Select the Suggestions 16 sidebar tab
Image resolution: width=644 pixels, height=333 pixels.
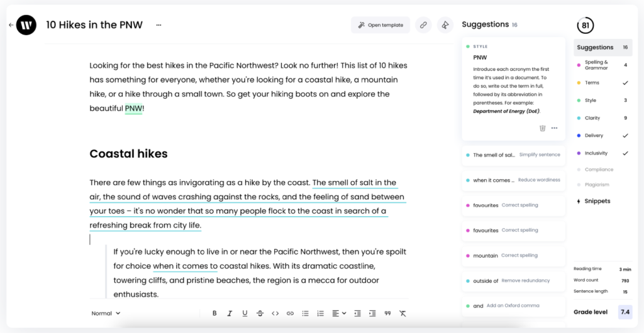(602, 47)
